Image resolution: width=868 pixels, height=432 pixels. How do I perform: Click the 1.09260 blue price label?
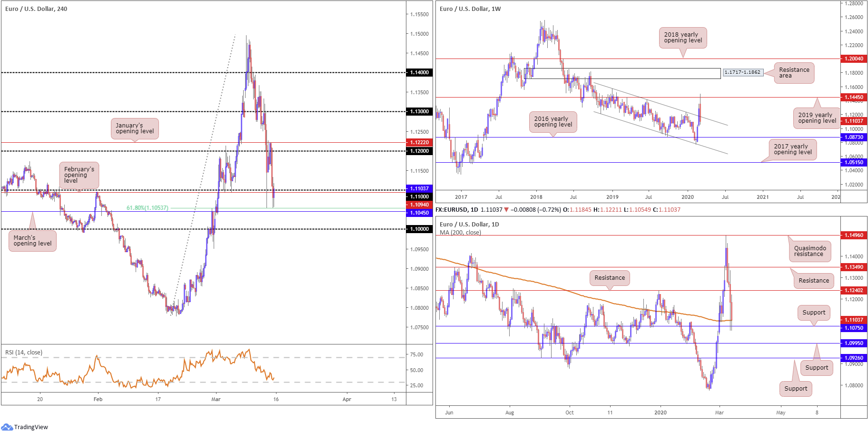pos(854,358)
